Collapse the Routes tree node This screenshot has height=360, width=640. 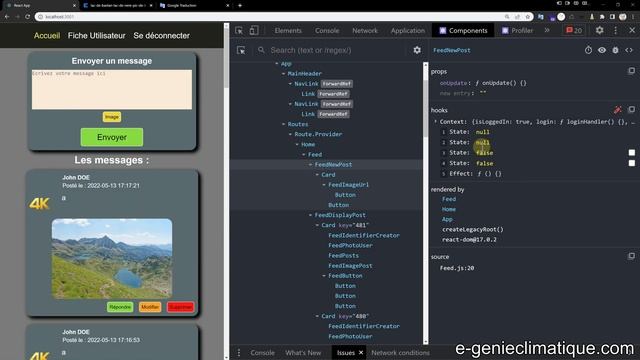coord(284,124)
